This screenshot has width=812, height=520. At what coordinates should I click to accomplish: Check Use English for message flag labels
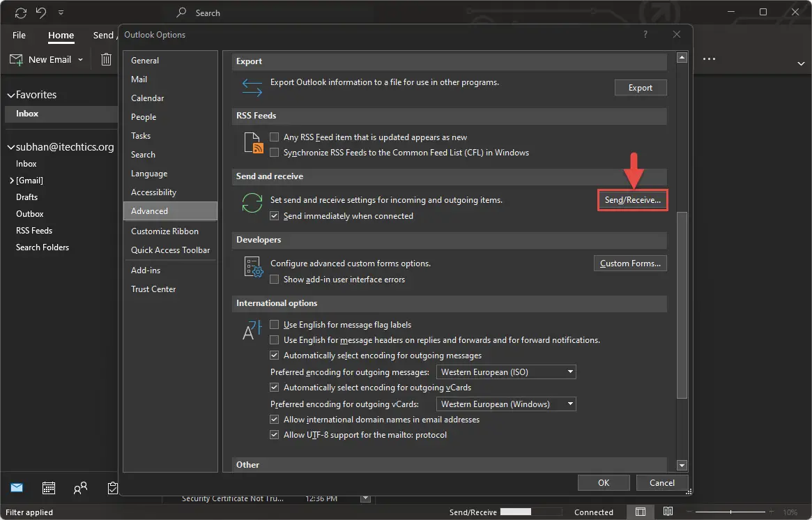pyautogui.click(x=275, y=325)
